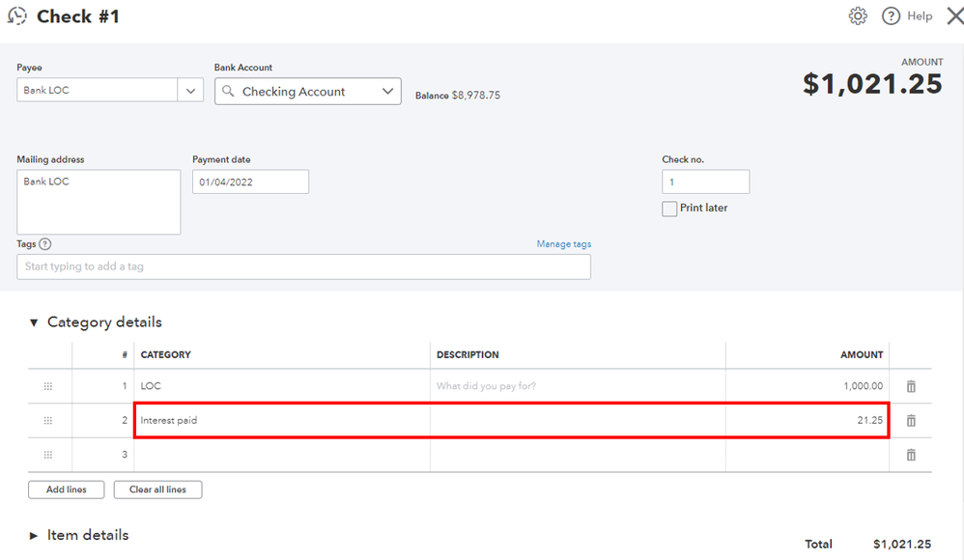This screenshot has width=964, height=560.
Task: Delete line 2 Interest paid row
Action: pos(911,420)
